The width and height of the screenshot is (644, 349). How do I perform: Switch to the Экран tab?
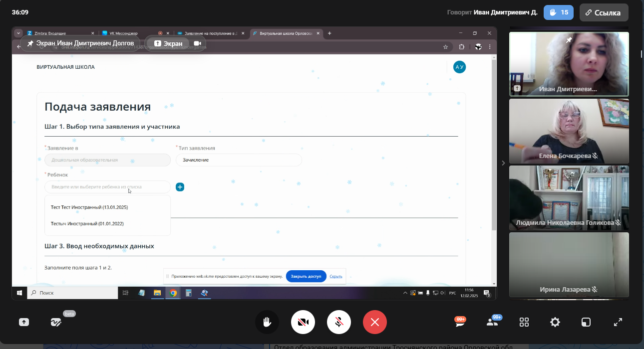pyautogui.click(x=168, y=43)
